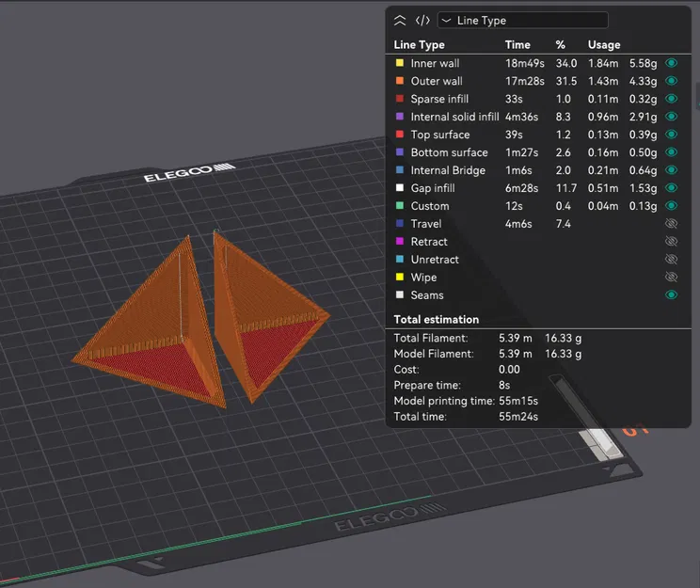Click the yellow Inner wall color swatch
The height and width of the screenshot is (588, 700).
[x=400, y=63]
